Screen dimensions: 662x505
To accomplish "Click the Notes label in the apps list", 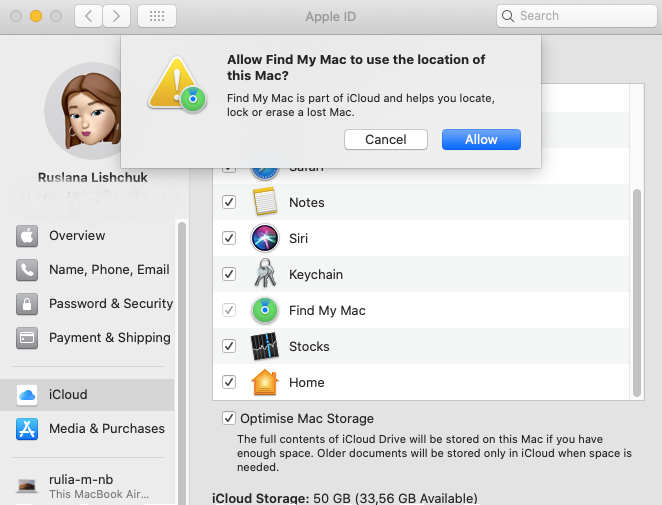I will point(307,203).
